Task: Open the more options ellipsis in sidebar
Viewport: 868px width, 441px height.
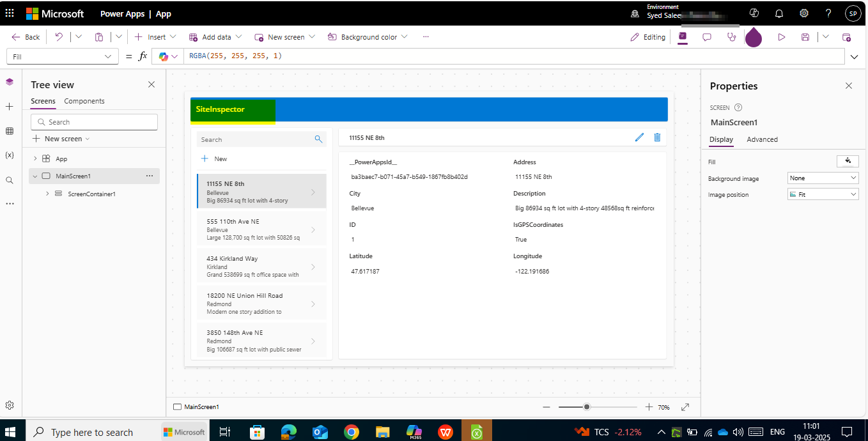Action: 10,204
